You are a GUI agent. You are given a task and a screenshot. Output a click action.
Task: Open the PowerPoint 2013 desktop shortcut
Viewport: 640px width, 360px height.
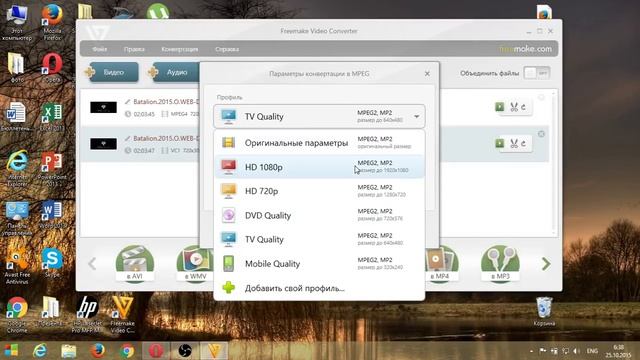52,169
